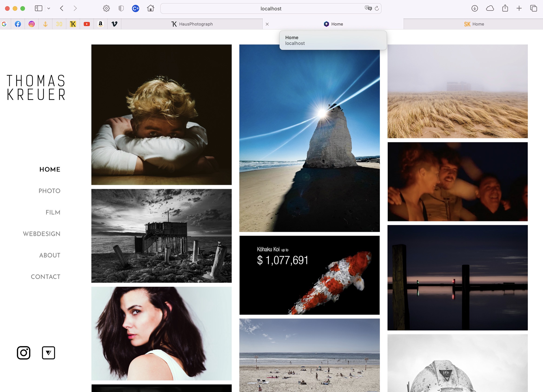Switch to the HausPhotograph tab
The image size is (543, 392).
[x=192, y=24]
